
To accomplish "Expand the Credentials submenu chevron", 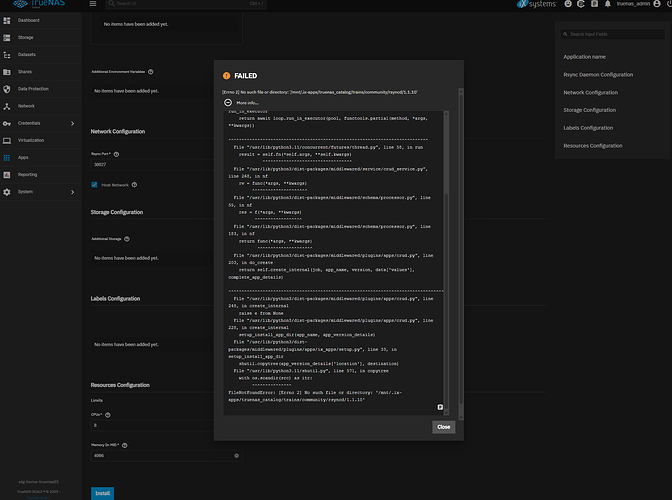I will point(72,123).
